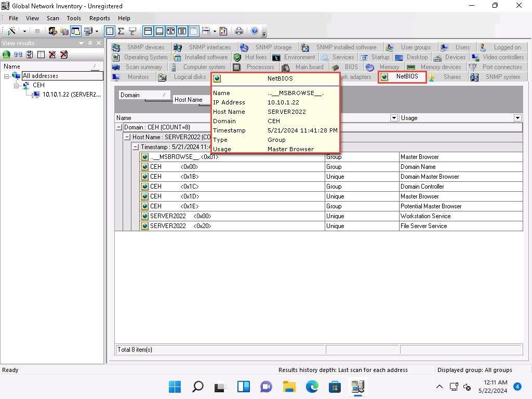Collapse the Domain : CEH group
This screenshot has width=532, height=399.
click(119, 127)
